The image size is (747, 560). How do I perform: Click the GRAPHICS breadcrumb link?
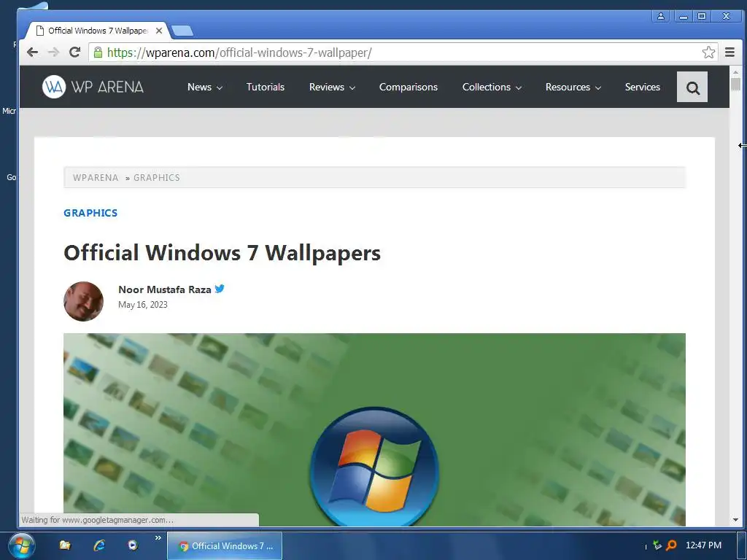coord(157,178)
